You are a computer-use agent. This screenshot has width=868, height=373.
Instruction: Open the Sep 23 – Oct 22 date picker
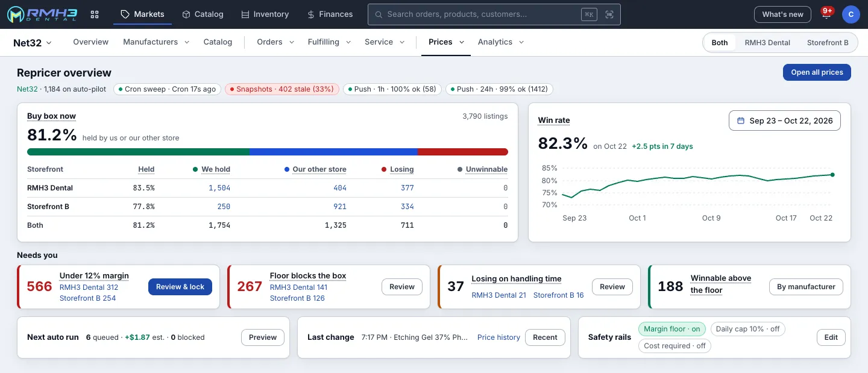[x=785, y=121]
